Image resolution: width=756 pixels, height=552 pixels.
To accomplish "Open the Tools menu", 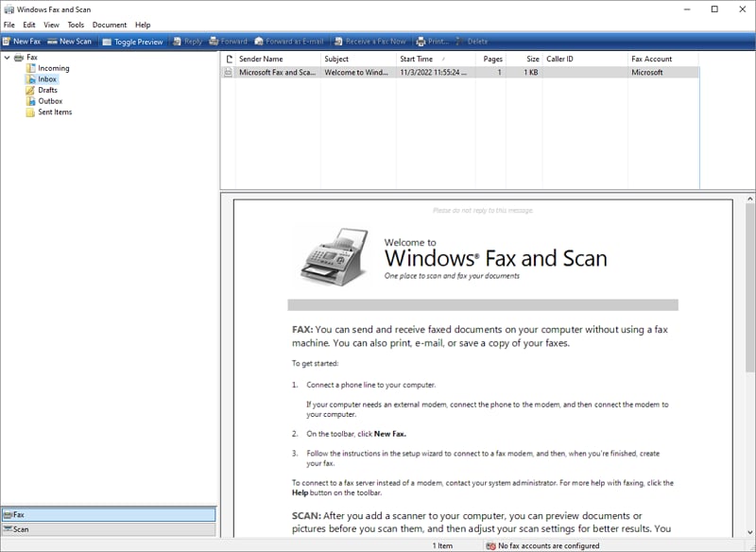I will [76, 25].
